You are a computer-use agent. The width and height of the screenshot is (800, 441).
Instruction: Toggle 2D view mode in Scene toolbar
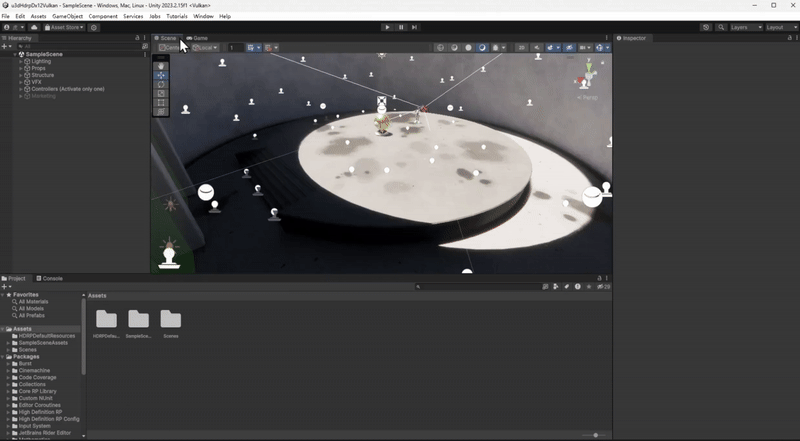click(522, 47)
